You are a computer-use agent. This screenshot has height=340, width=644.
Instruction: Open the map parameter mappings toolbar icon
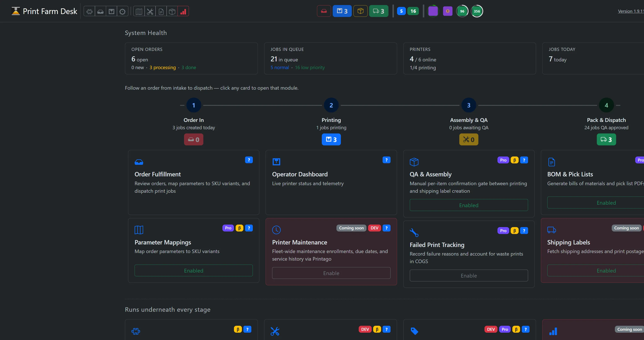click(139, 11)
